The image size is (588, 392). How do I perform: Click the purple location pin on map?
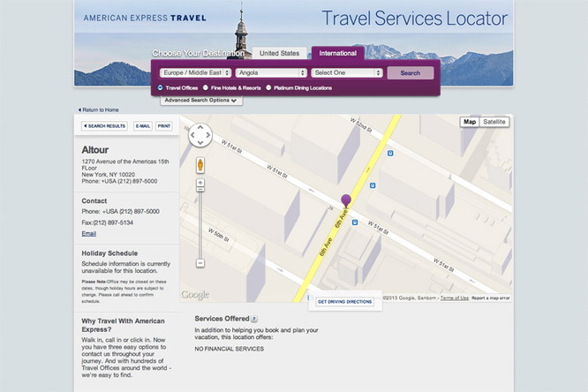click(x=346, y=200)
